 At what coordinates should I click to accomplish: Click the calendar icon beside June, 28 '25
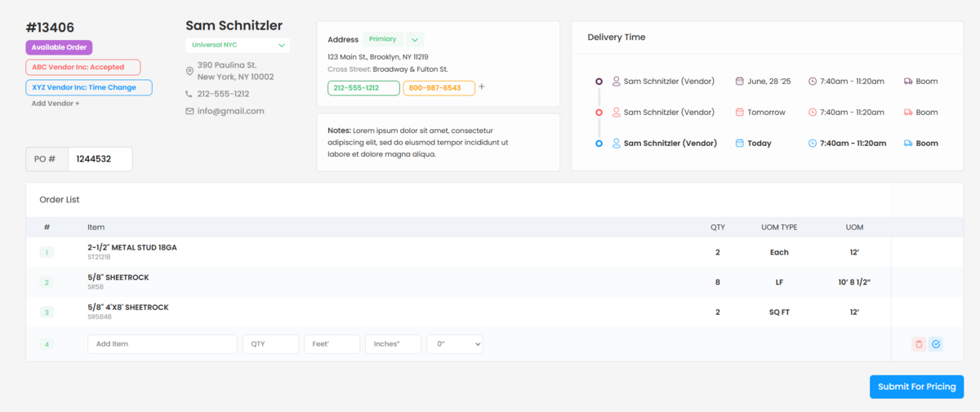point(740,82)
